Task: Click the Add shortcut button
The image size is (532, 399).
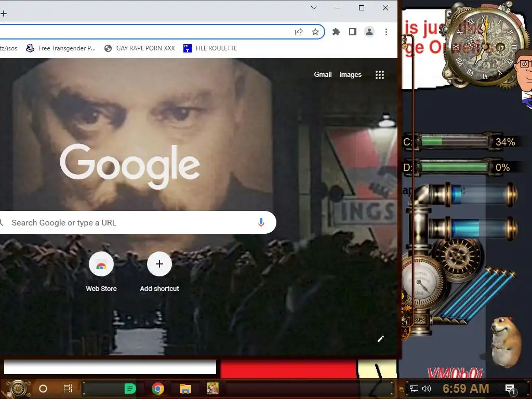Action: click(x=159, y=271)
